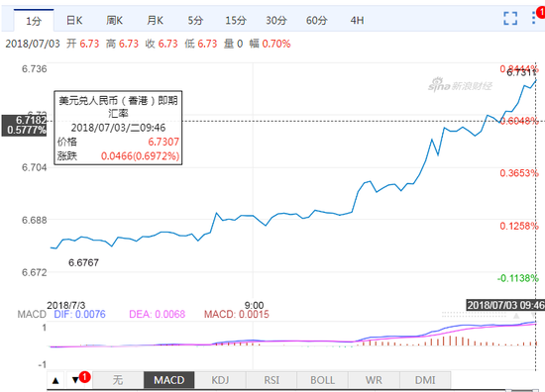Click the 6.704 y-axis label
Viewport: 545px width, 392px height.
[x=34, y=167]
